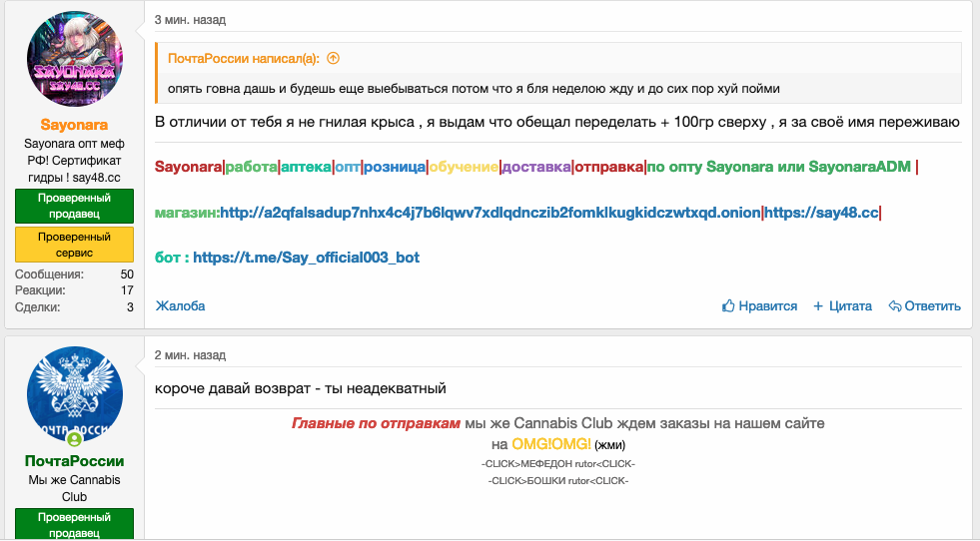980x541 pixels.
Task: Click the 'Реакции' count in Sayonara's stats
Action: pos(127,290)
